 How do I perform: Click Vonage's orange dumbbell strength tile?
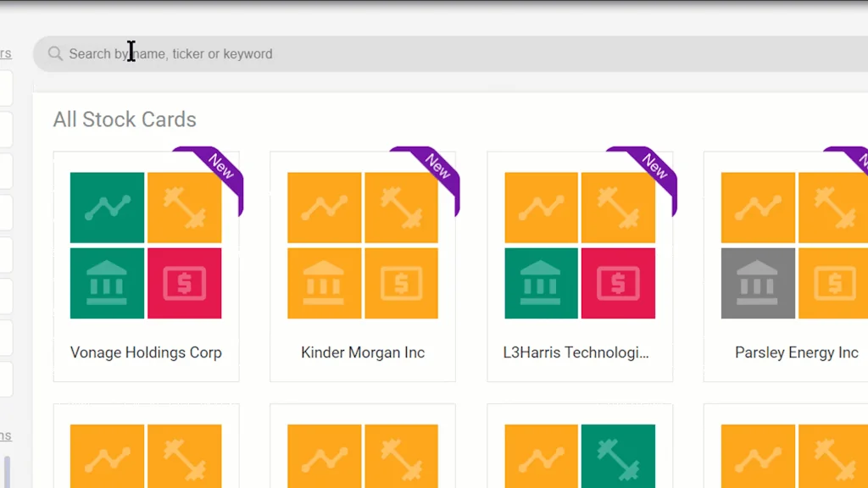click(184, 208)
